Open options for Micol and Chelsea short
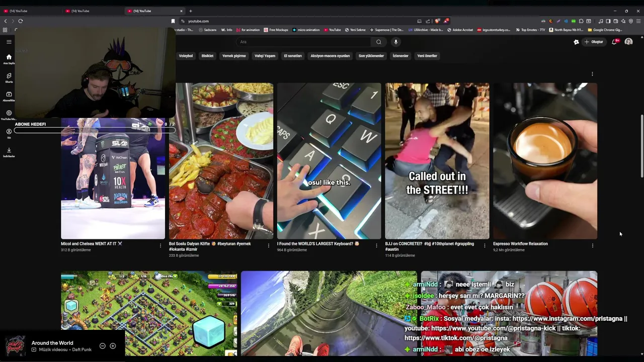Viewport: 644px width, 362px height. (160, 246)
